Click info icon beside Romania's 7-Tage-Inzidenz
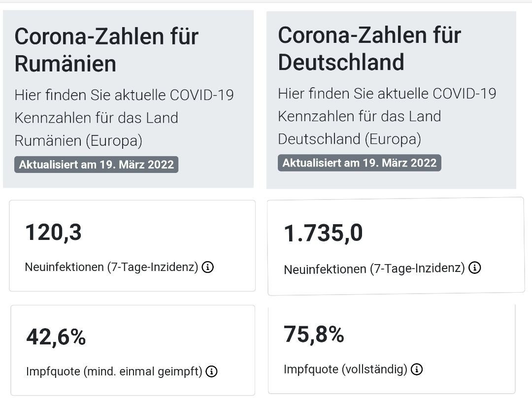 [x=208, y=268]
